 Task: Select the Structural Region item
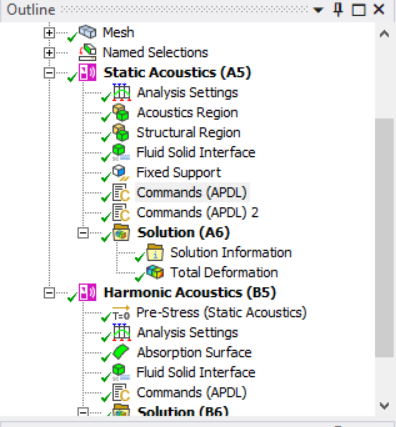pyautogui.click(x=188, y=132)
